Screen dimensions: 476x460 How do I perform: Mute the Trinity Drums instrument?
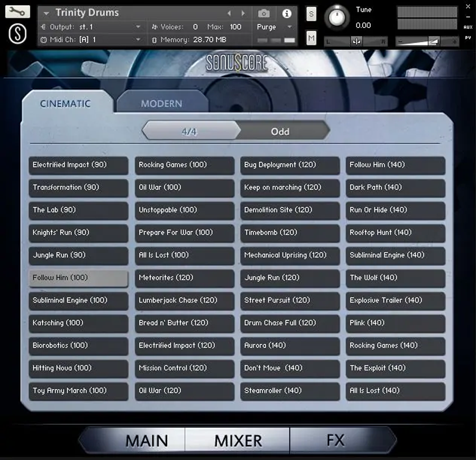(x=311, y=38)
